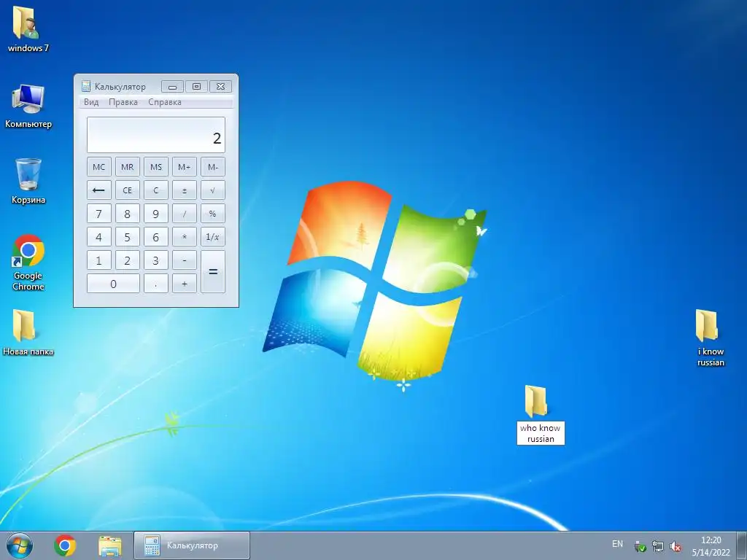Open the Правка menu

pyautogui.click(x=123, y=102)
